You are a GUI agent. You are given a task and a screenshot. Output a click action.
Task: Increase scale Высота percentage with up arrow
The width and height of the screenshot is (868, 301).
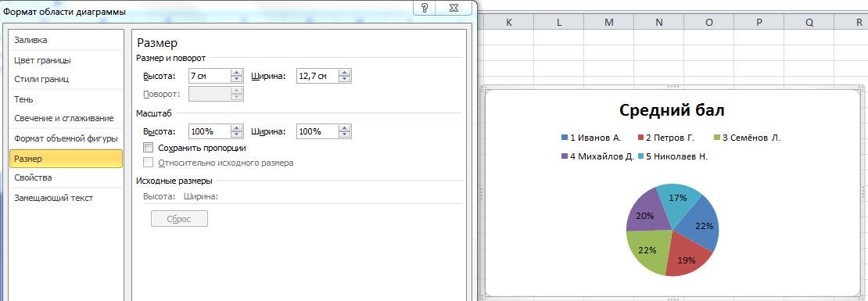[237, 128]
